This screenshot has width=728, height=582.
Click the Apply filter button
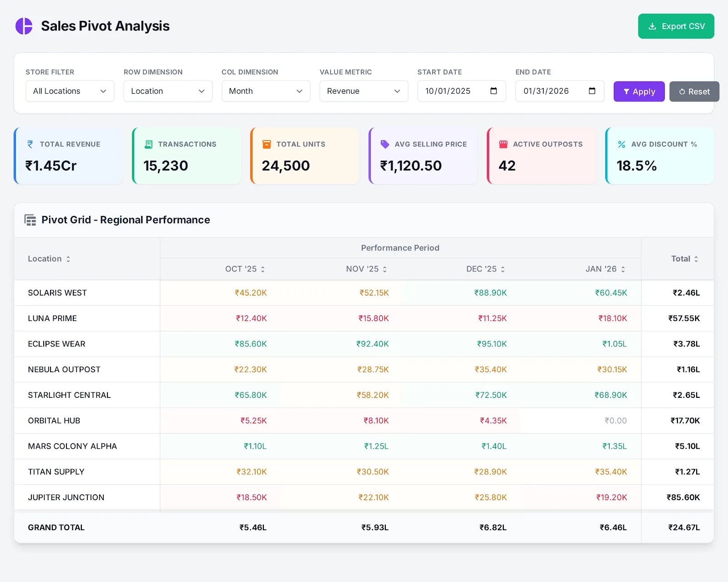click(639, 91)
